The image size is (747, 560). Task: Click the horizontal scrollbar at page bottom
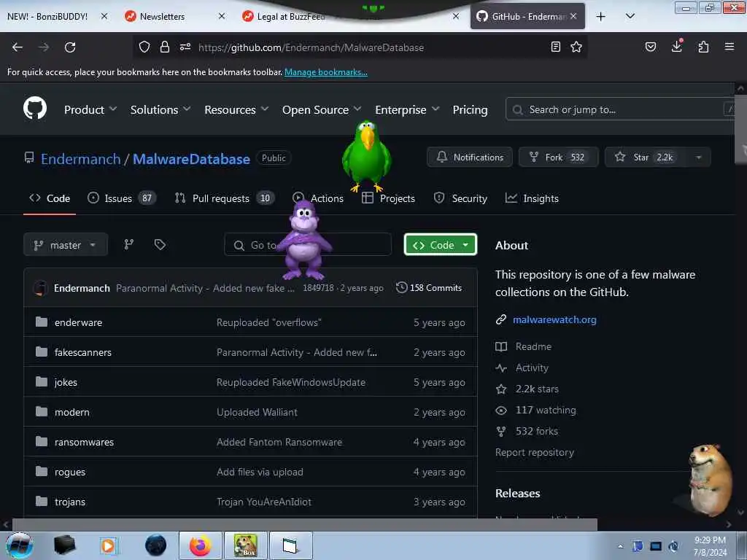click(305, 524)
